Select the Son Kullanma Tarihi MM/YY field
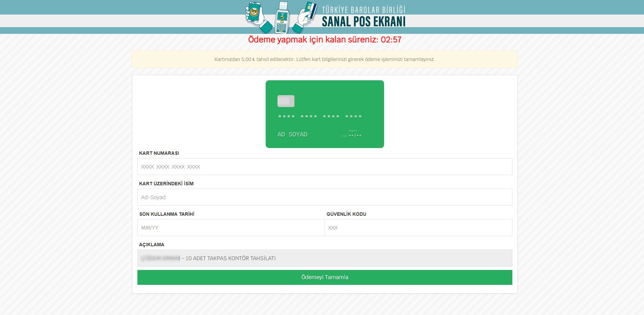 tap(231, 228)
